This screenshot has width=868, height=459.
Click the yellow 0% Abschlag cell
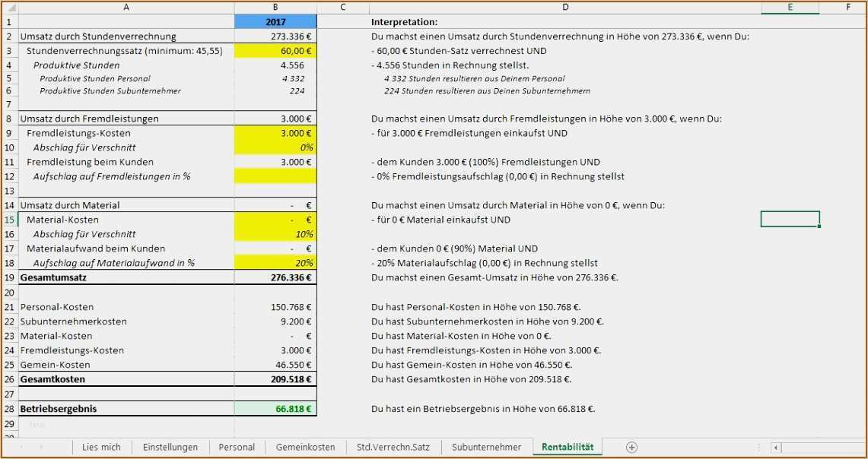point(275,147)
